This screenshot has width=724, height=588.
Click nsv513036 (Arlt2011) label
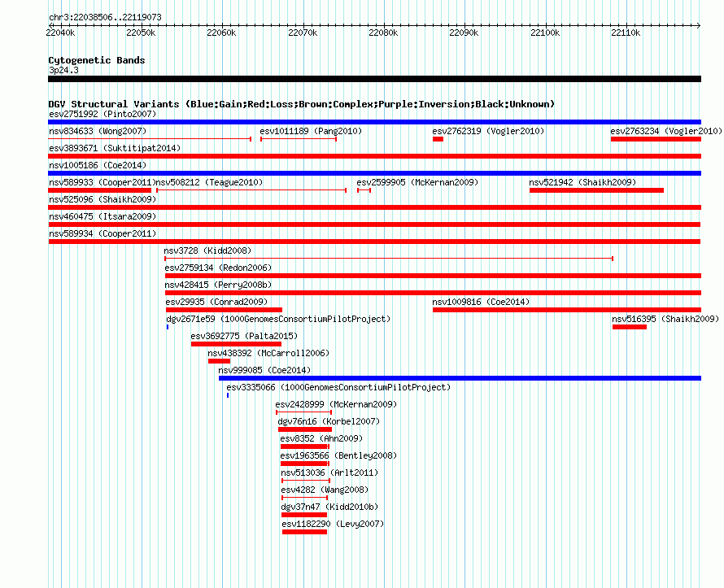coord(329,473)
